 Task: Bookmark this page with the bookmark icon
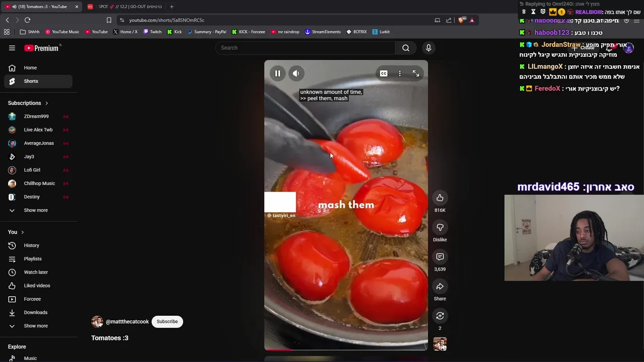[109, 20]
